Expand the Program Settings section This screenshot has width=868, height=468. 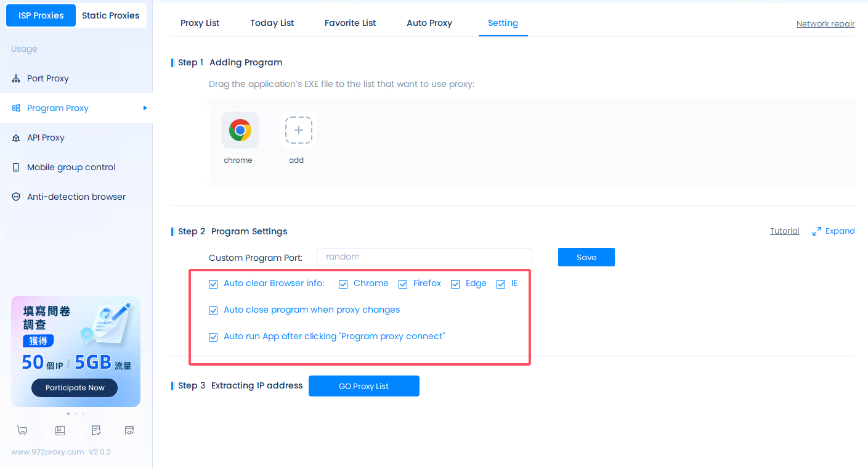click(834, 231)
